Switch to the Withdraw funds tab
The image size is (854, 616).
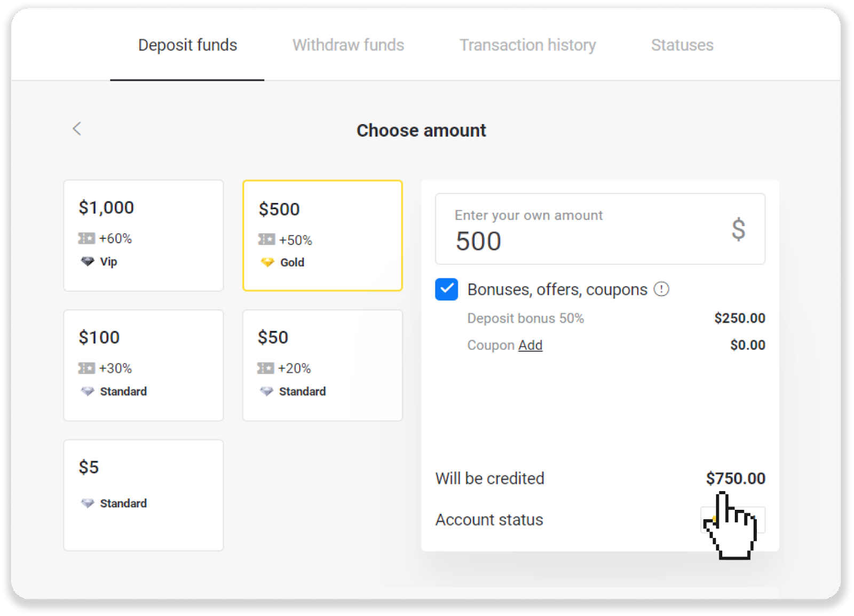pyautogui.click(x=348, y=45)
